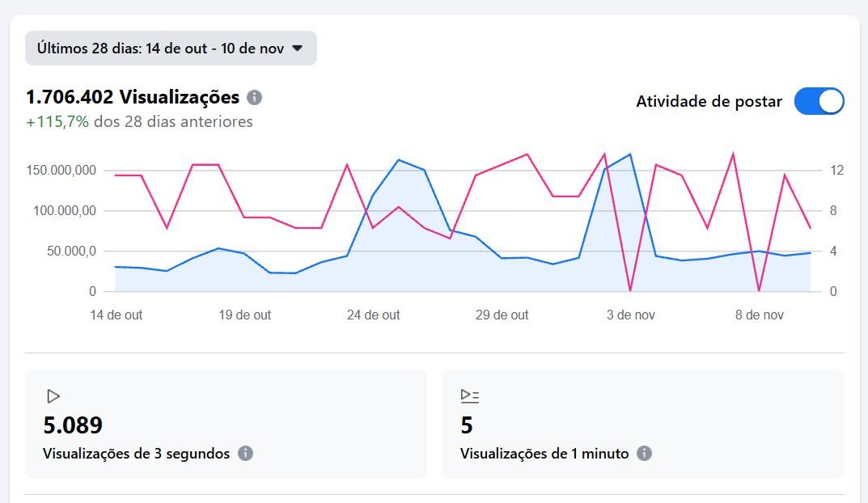This screenshot has width=868, height=503.
Task: Click the 24 de out axis date label
Action: 373,315
